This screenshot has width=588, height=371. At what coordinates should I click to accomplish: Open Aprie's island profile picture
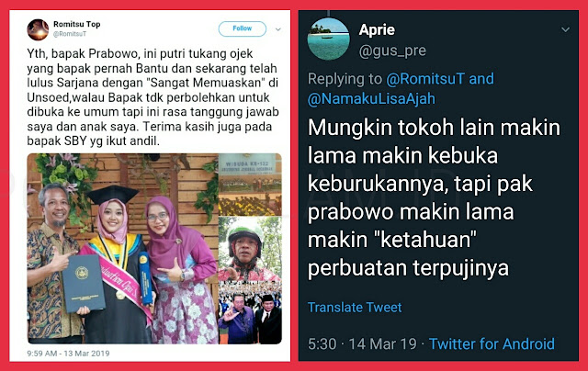click(329, 39)
